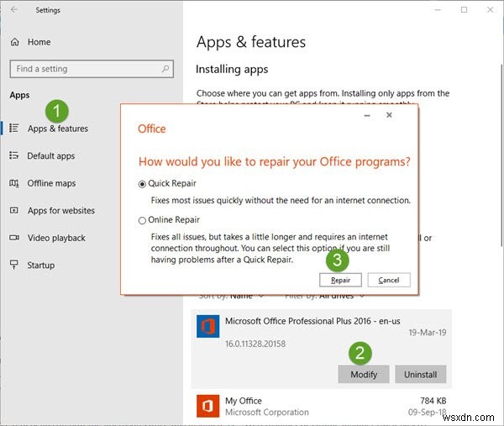Open the Default apps section

click(50, 156)
